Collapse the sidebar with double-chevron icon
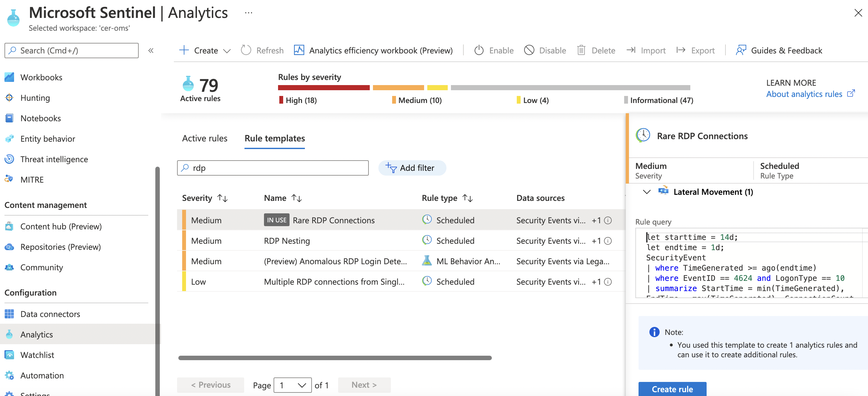Screen dimensions: 868x396 click(x=151, y=50)
